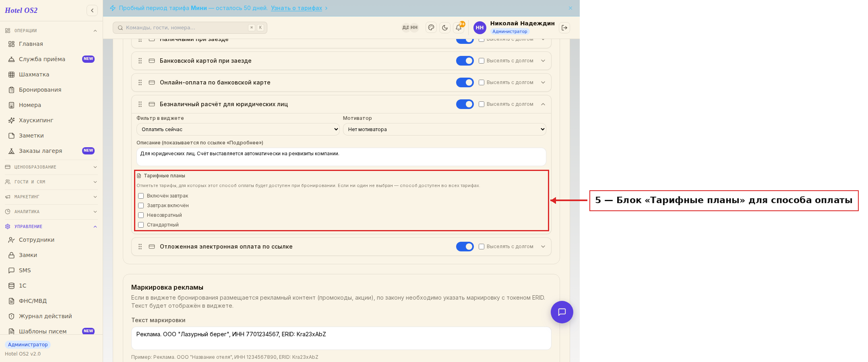Click the Администратор role badge under user name
Image resolution: width=868 pixels, height=362 pixels.
(510, 31)
